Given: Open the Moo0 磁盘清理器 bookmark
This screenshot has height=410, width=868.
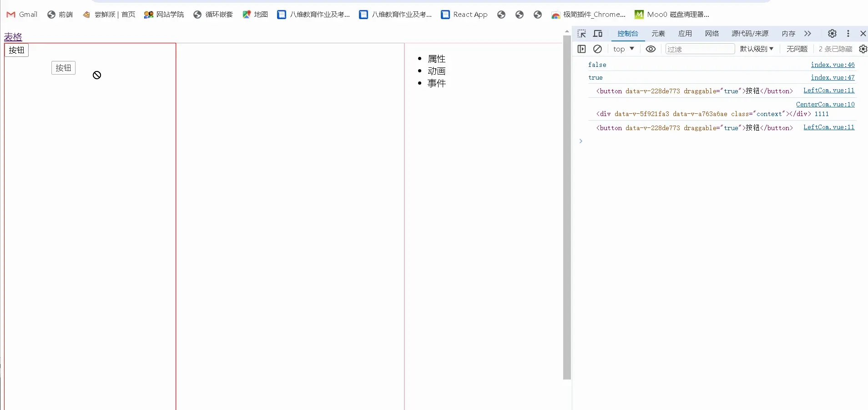Looking at the screenshot, I should tap(672, 15).
